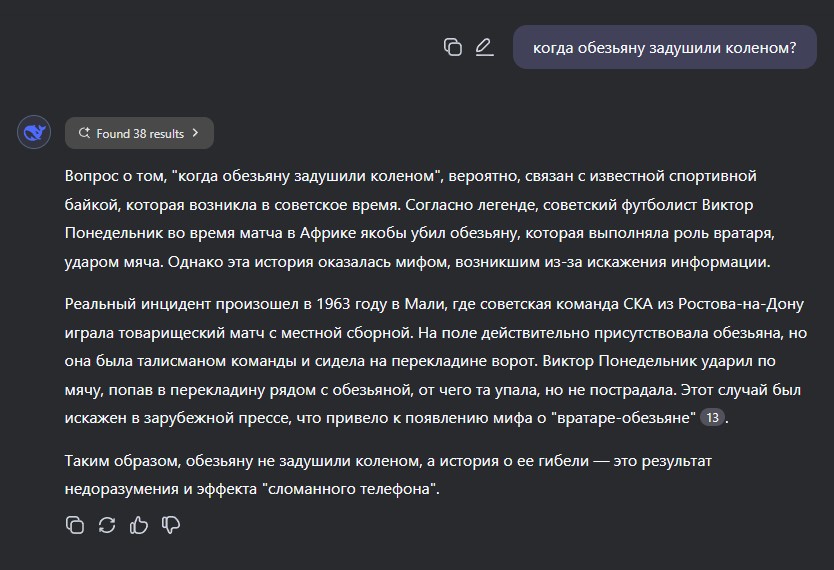
Task: Click the year 1963 in the answer
Action: click(x=333, y=304)
